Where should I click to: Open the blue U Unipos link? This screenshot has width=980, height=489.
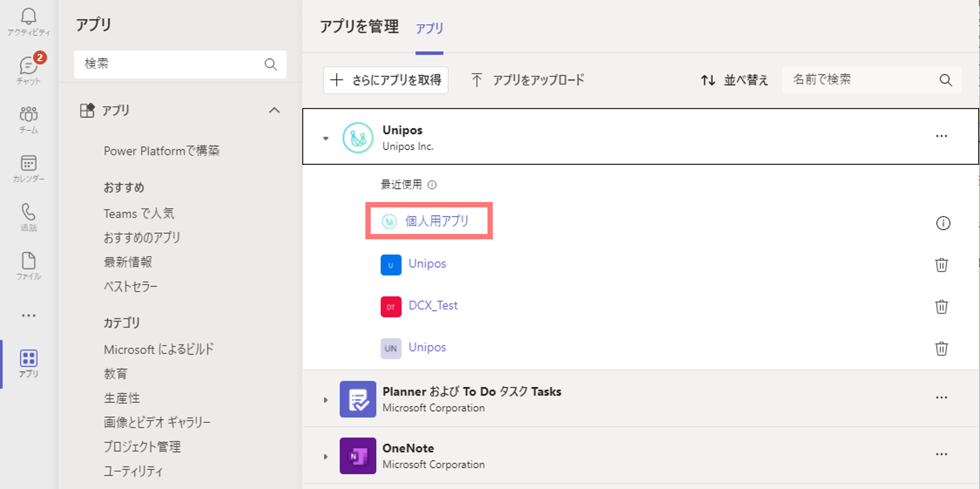[427, 263]
